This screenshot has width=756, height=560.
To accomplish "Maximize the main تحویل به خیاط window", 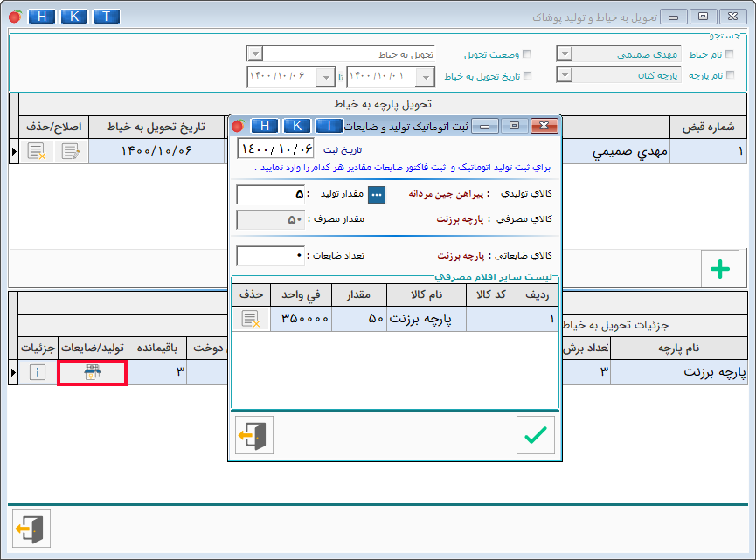I will [x=703, y=17].
